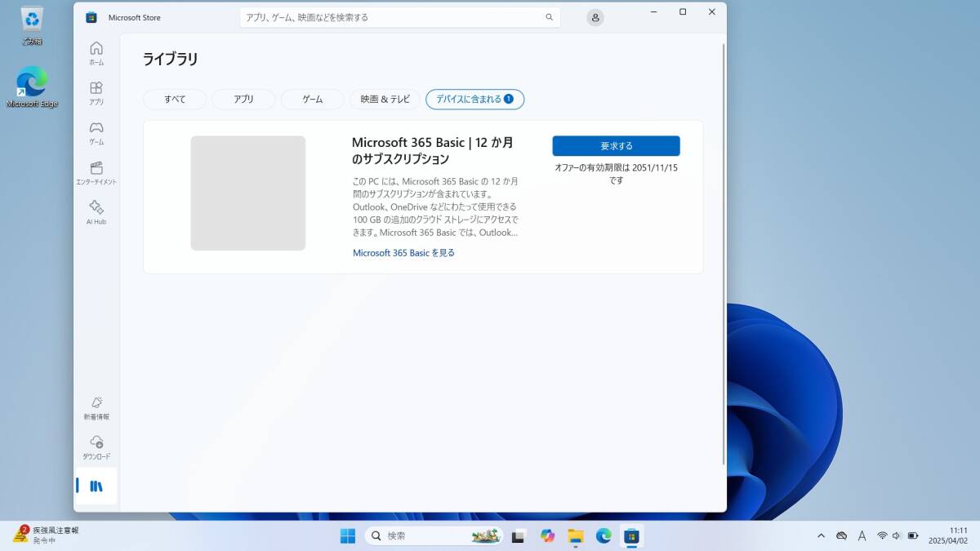Screen dimensions: 980x551
Task: Open What's New (新着情報) in sidebar
Action: [96, 408]
